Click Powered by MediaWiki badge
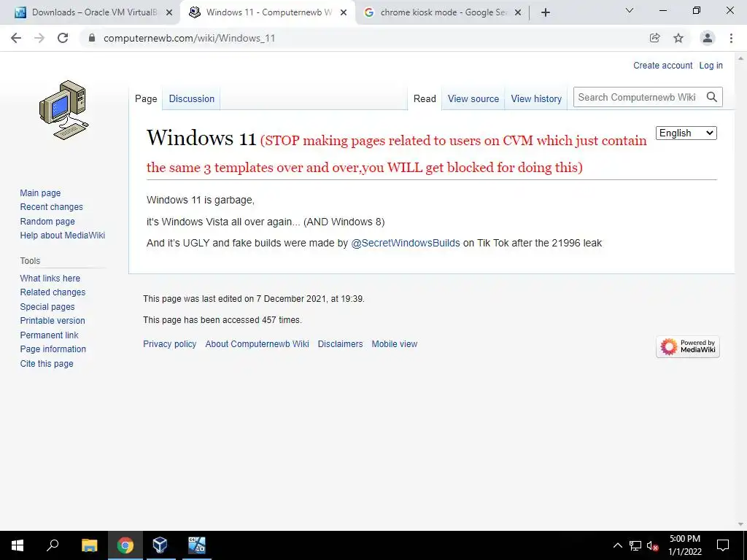747x560 pixels. click(687, 346)
